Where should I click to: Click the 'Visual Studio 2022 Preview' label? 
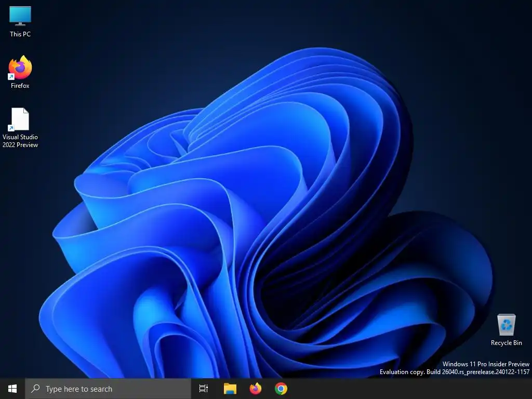point(20,141)
